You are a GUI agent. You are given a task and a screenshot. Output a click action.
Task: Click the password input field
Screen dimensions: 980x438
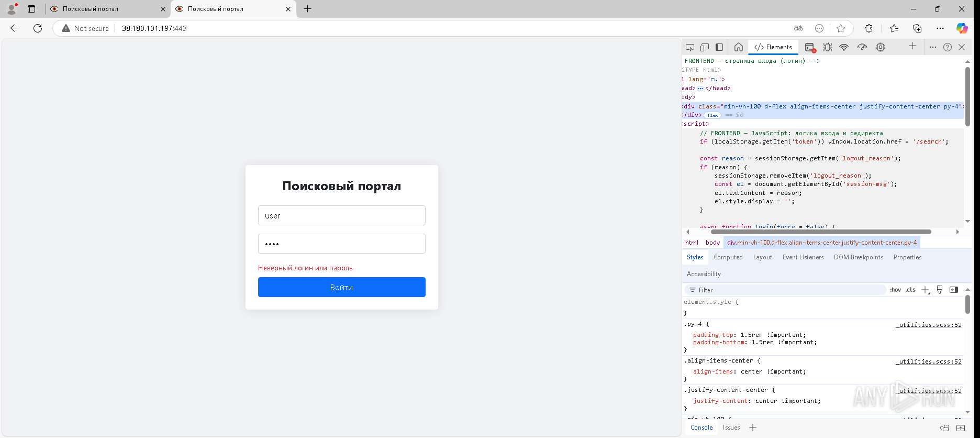pyautogui.click(x=342, y=244)
